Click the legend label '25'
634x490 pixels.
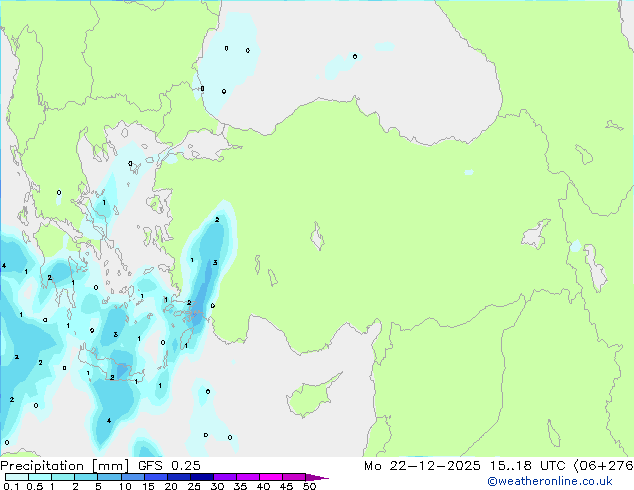[x=194, y=486]
